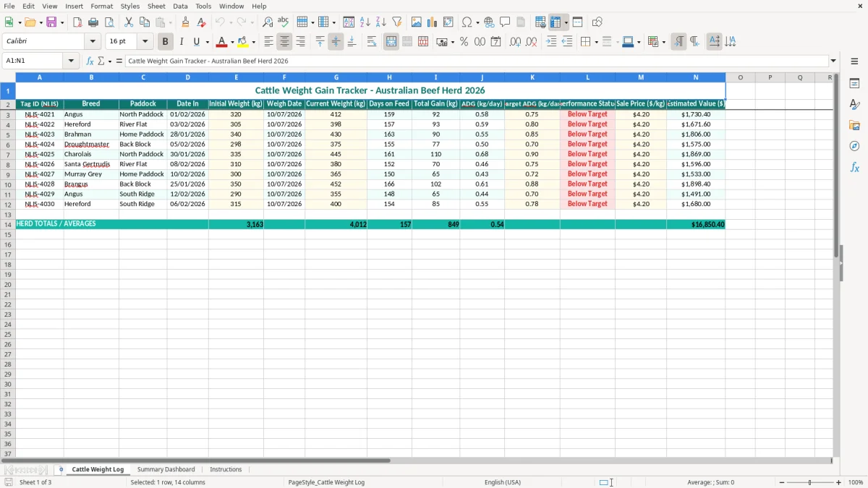Click Define Print Area icon
The height and width of the screenshot is (488, 868).
point(540,22)
